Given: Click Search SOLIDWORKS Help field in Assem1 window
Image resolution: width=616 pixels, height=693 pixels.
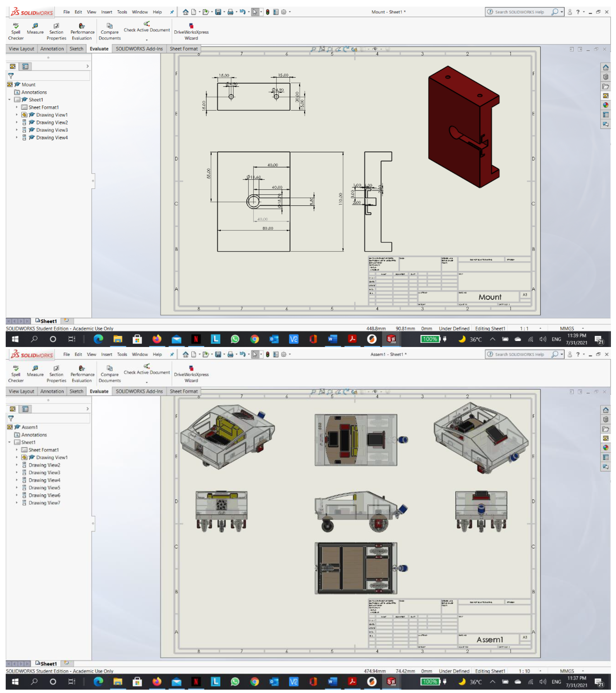Looking at the screenshot, I should (x=519, y=354).
